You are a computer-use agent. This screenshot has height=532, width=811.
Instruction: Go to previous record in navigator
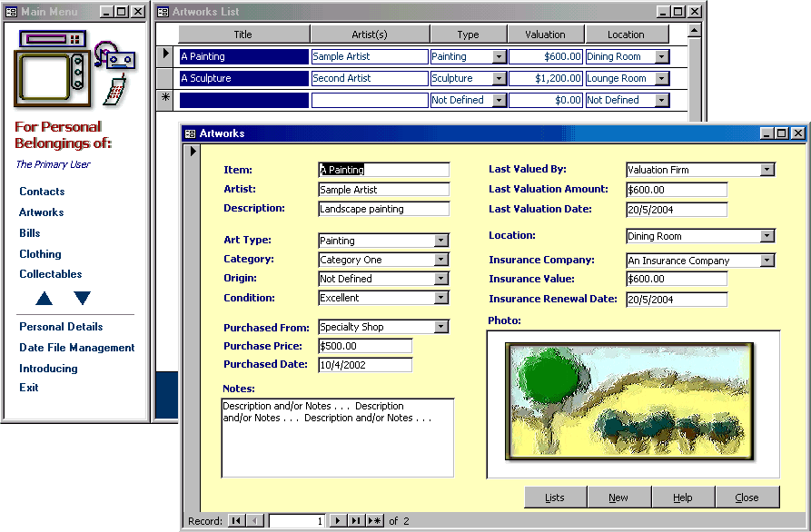click(255, 520)
